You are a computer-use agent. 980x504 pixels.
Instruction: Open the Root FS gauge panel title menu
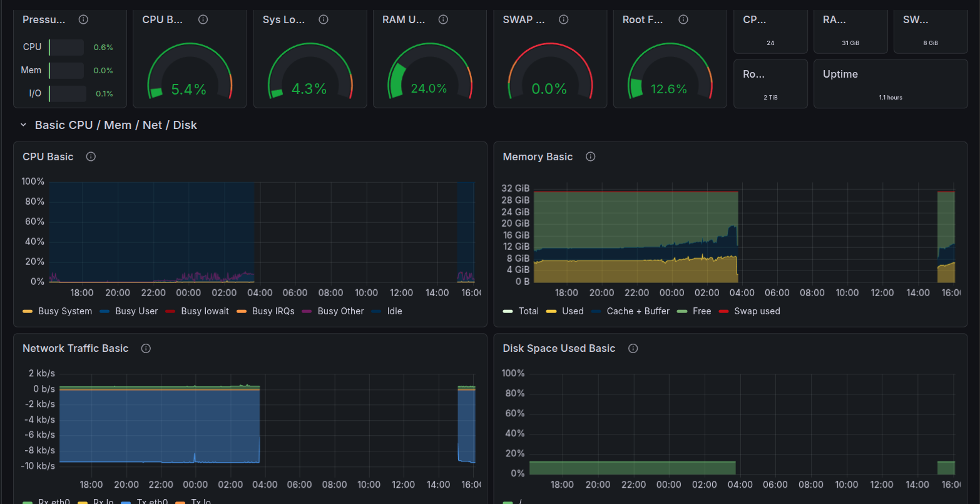[643, 19]
